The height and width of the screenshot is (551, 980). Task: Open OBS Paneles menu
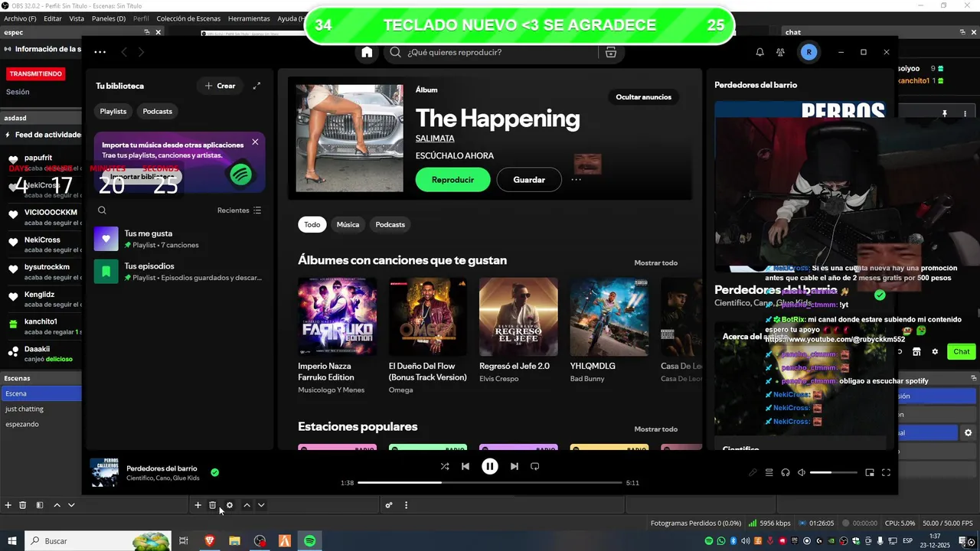109,18
